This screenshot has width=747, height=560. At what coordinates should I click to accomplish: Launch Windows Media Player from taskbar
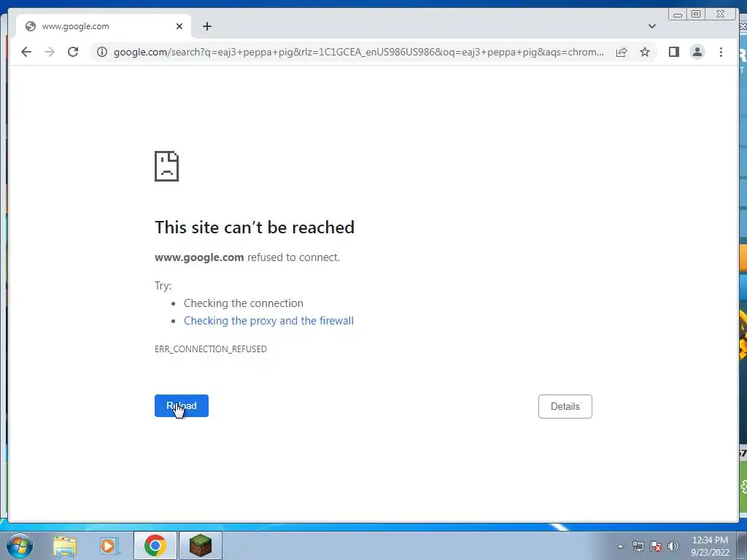pyautogui.click(x=109, y=545)
